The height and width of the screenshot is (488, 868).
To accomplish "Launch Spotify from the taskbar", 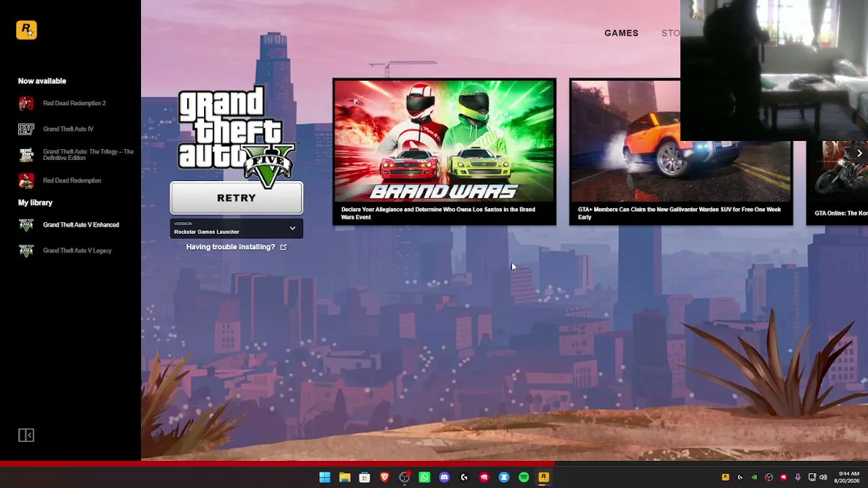I will pyautogui.click(x=524, y=477).
